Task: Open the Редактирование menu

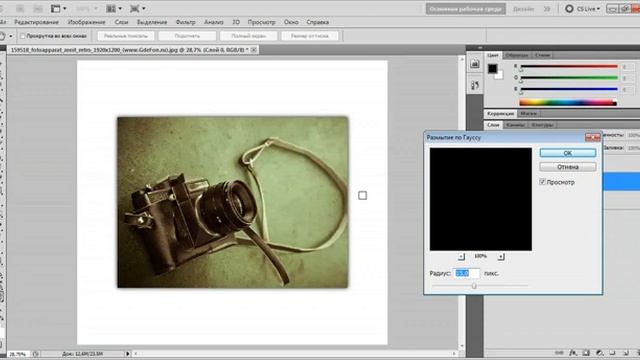Action: (x=36, y=22)
